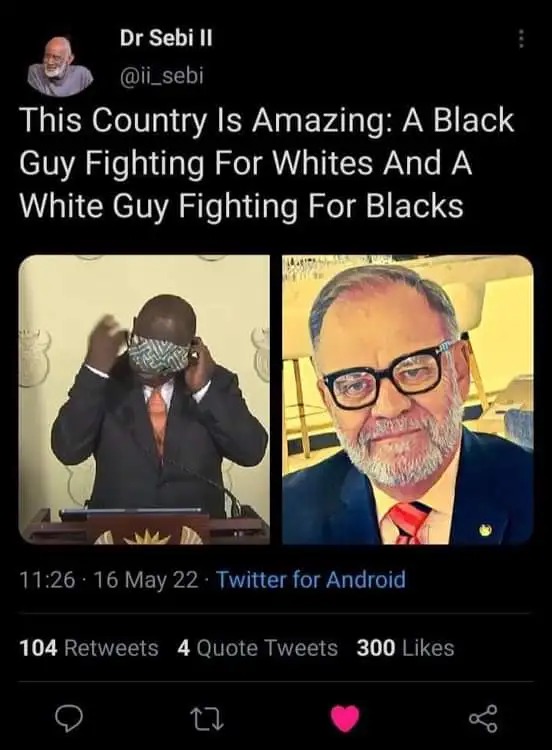Click the Dr Sebi II display name
Image resolution: width=552 pixels, height=750 pixels.
pyautogui.click(x=166, y=38)
